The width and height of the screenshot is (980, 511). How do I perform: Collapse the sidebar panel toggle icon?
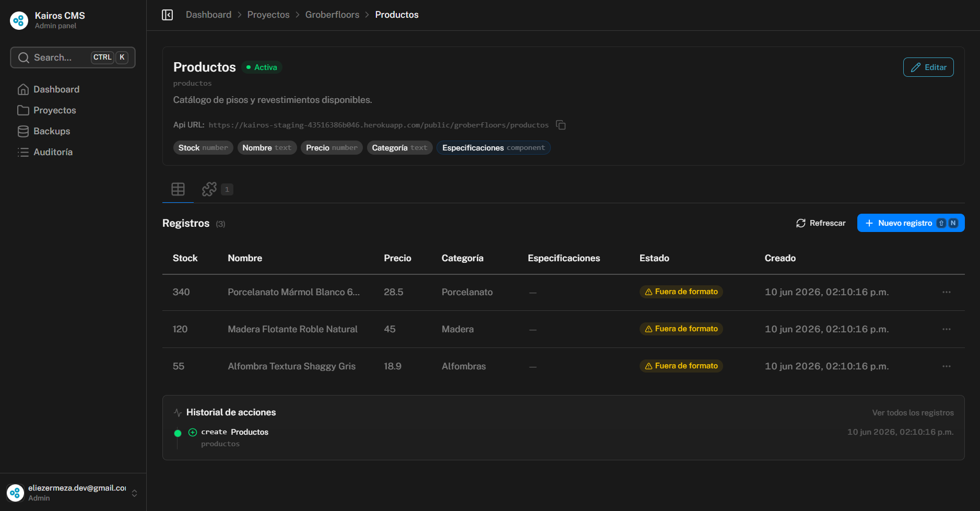[x=167, y=15]
